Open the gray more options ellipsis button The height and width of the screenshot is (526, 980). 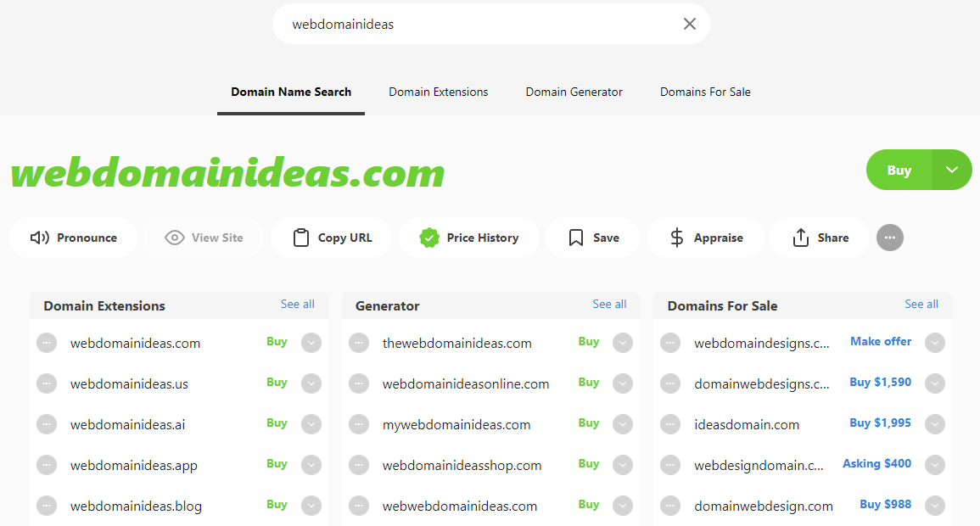(x=889, y=238)
